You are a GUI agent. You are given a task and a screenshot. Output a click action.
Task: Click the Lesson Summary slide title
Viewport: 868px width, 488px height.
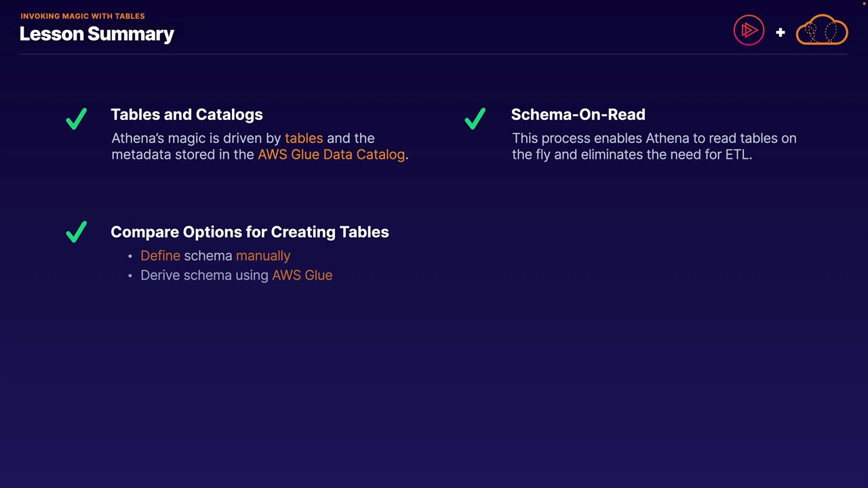pos(97,34)
